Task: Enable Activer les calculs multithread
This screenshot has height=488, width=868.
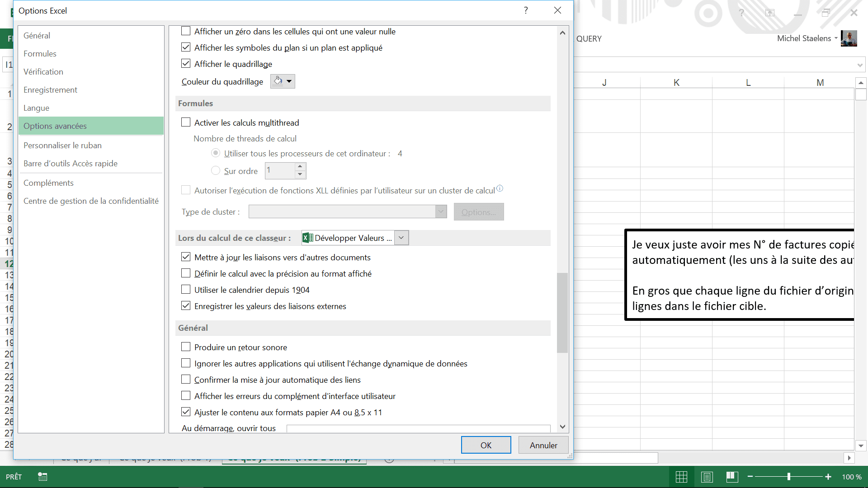Action: (x=186, y=122)
